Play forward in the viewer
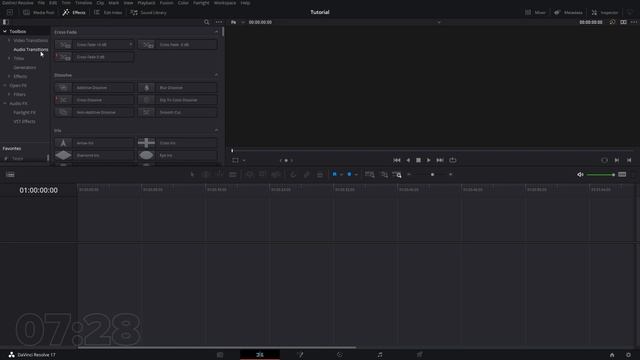This screenshot has width=640, height=360. [x=429, y=160]
